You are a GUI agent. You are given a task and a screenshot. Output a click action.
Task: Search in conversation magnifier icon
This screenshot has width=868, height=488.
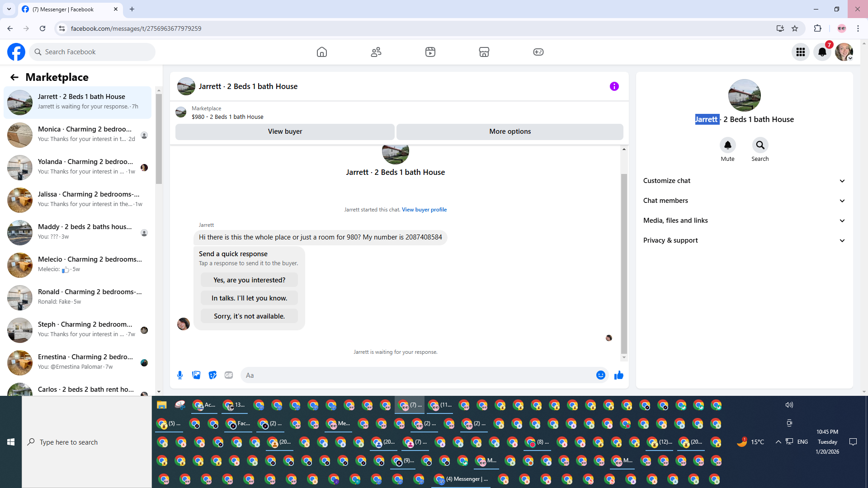[x=760, y=145]
